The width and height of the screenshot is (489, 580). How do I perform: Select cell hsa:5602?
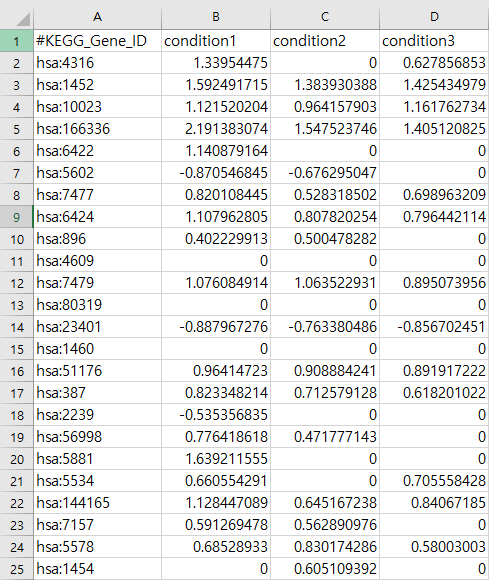[97, 173]
